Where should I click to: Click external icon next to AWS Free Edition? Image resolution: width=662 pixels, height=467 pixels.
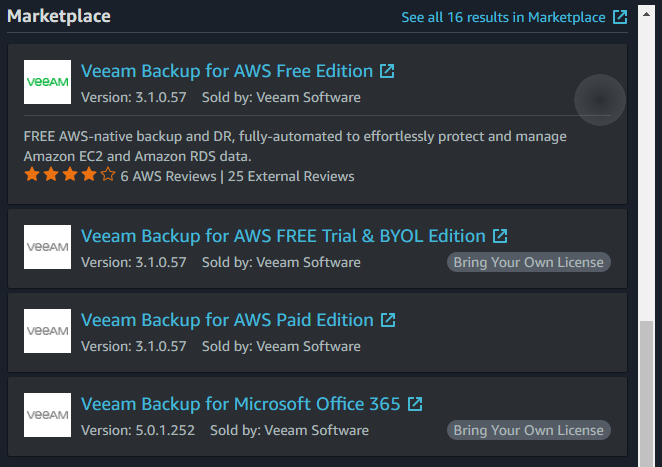click(387, 71)
